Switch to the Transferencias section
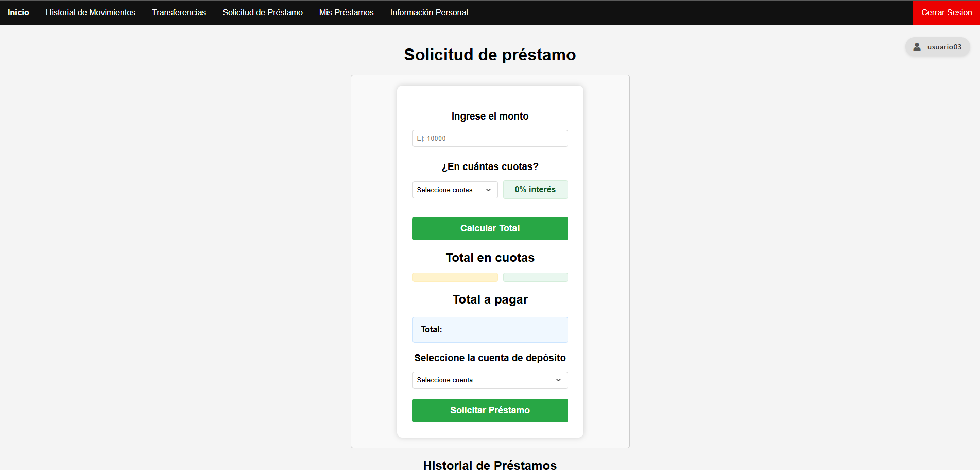The image size is (980, 470). pyautogui.click(x=179, y=12)
